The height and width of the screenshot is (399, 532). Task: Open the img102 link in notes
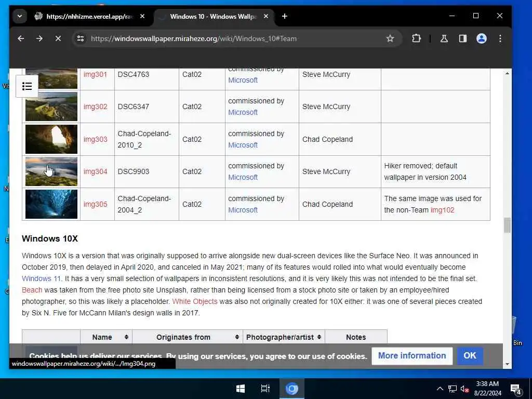442,210
